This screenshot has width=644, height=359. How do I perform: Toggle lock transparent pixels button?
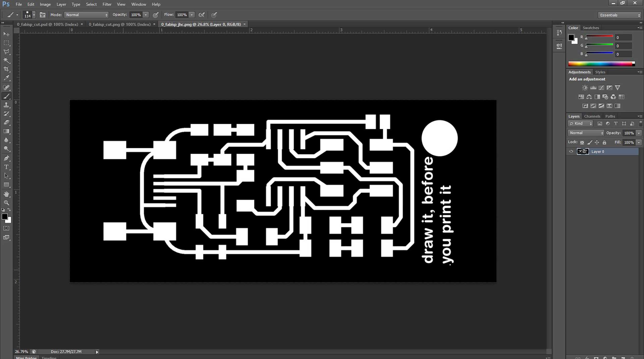coord(582,142)
